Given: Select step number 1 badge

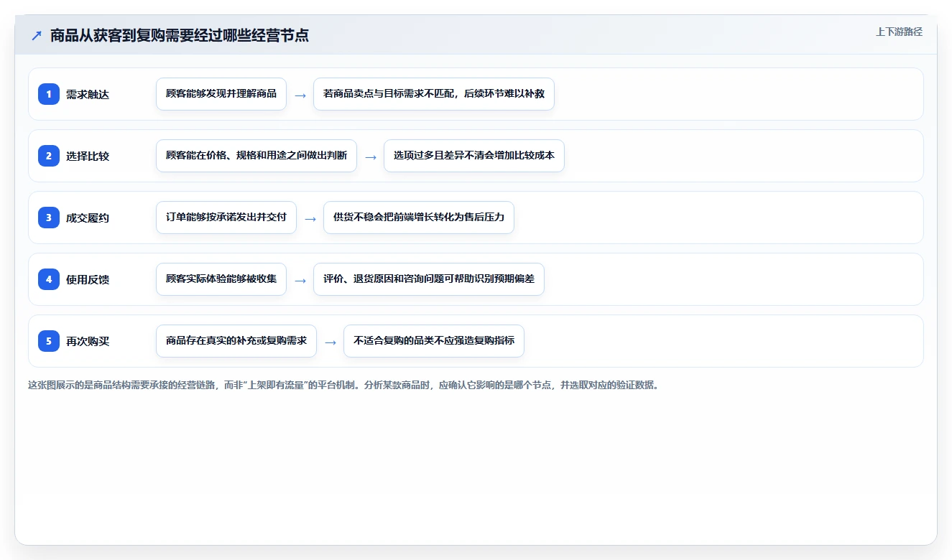Looking at the screenshot, I should pyautogui.click(x=49, y=94).
